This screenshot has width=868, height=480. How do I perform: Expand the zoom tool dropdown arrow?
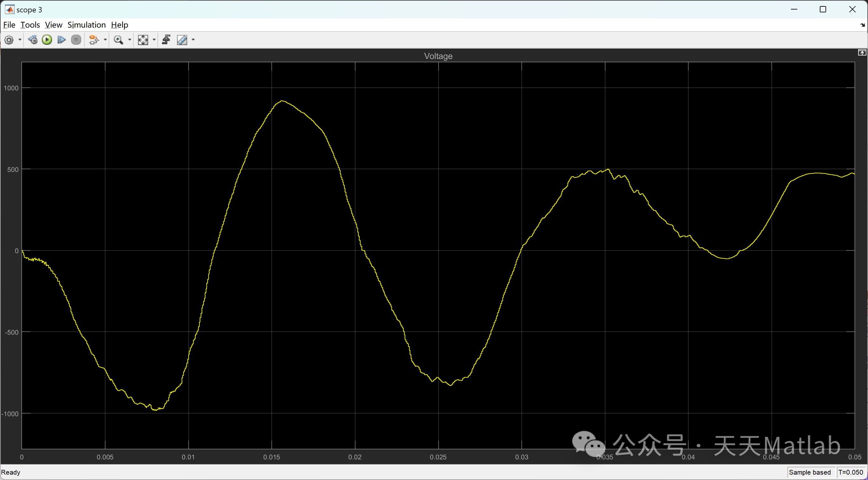[130, 40]
